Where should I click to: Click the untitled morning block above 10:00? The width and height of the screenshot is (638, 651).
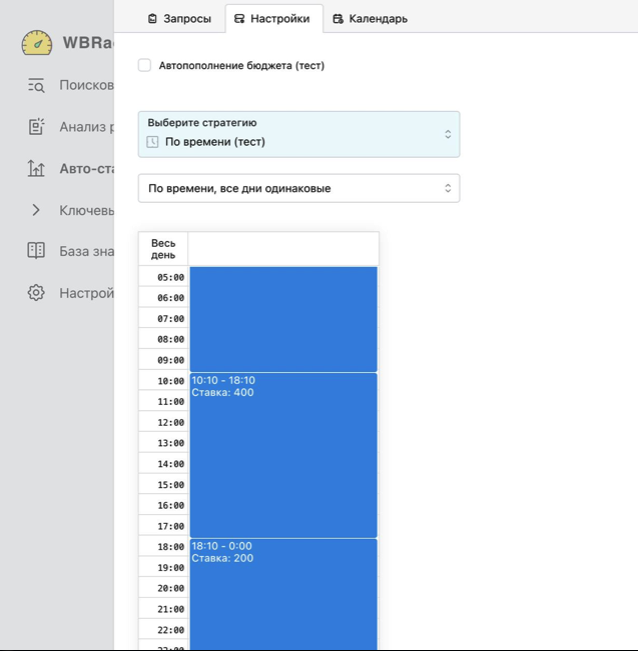(x=284, y=319)
